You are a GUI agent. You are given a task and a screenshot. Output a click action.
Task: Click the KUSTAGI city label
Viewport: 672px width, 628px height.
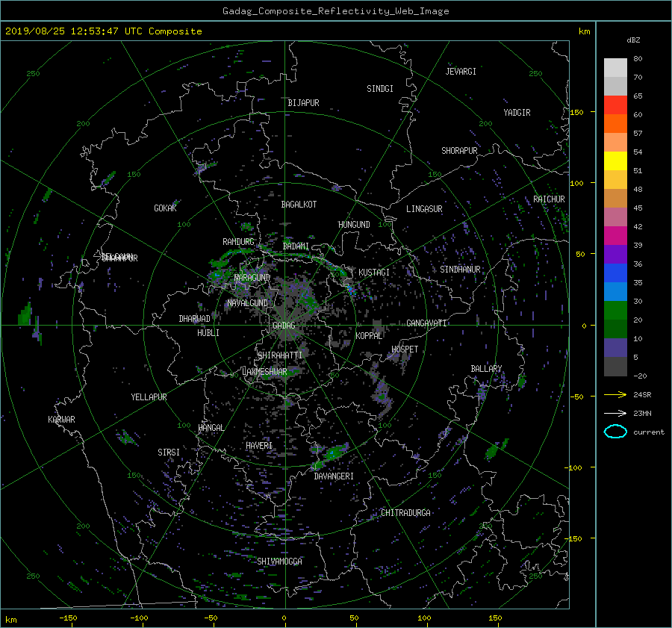click(374, 273)
